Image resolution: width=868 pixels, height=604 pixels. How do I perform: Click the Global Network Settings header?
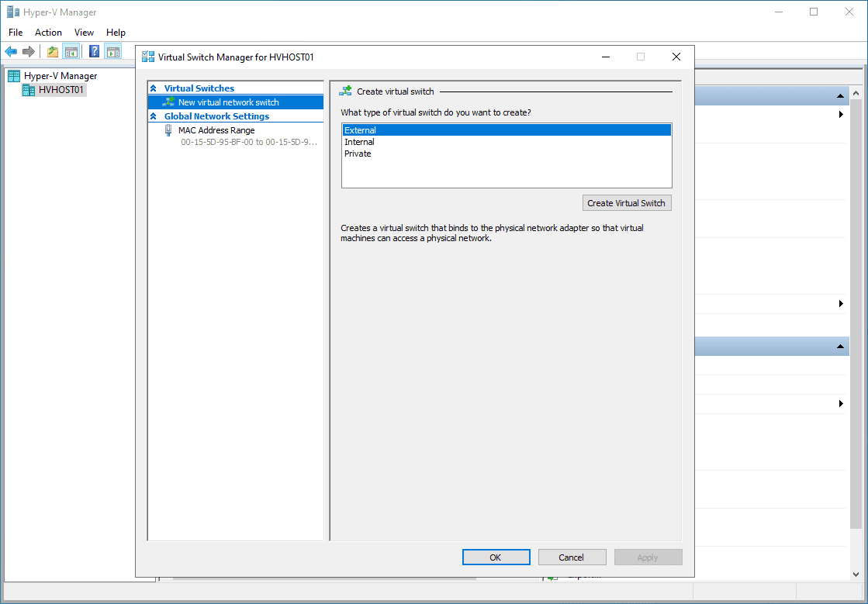pyautogui.click(x=216, y=116)
